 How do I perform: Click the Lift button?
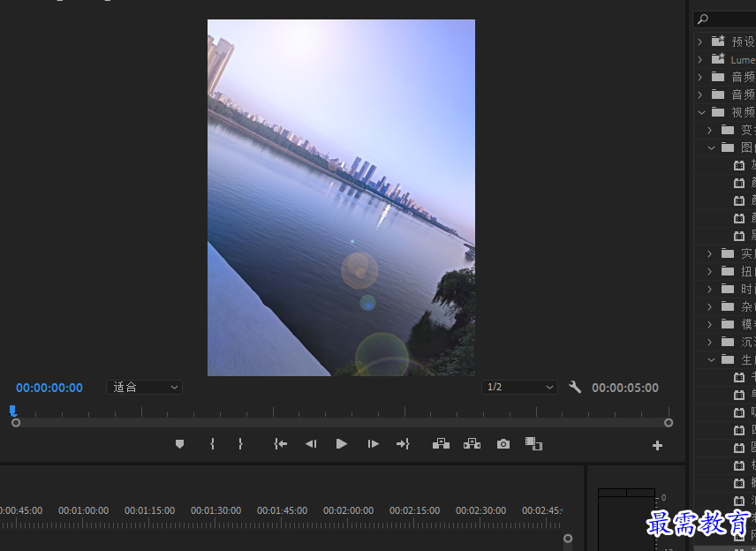point(441,444)
